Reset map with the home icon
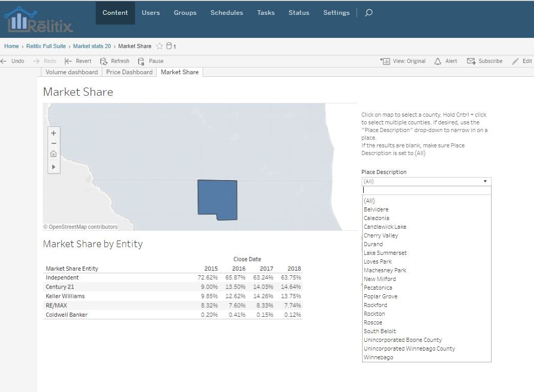The image size is (534, 392). pyautogui.click(x=54, y=154)
